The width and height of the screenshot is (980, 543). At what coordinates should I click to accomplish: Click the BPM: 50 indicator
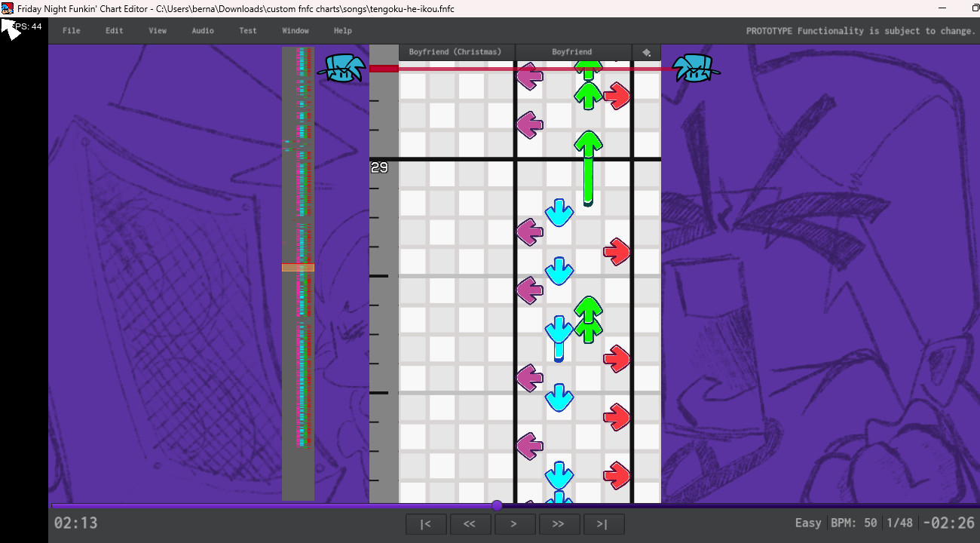point(854,523)
